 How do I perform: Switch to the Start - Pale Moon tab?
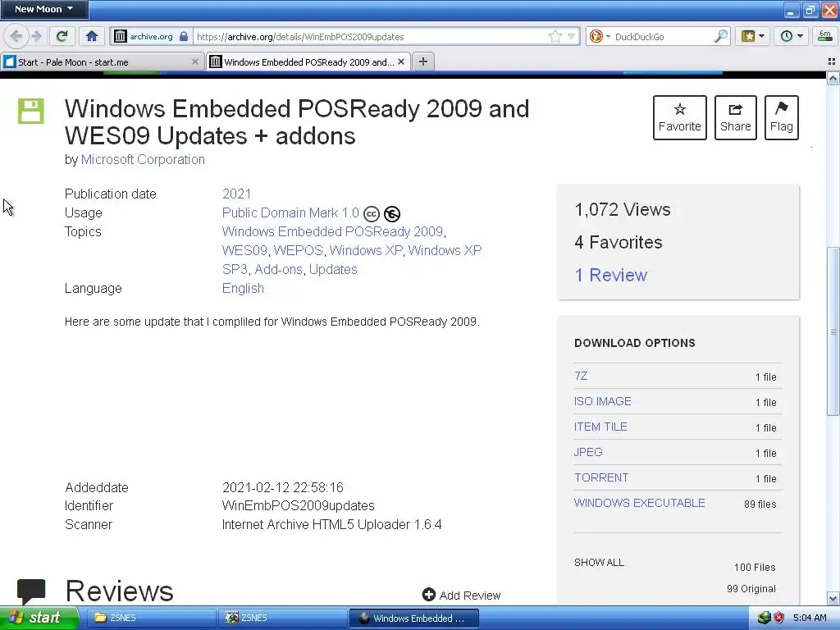point(102,62)
